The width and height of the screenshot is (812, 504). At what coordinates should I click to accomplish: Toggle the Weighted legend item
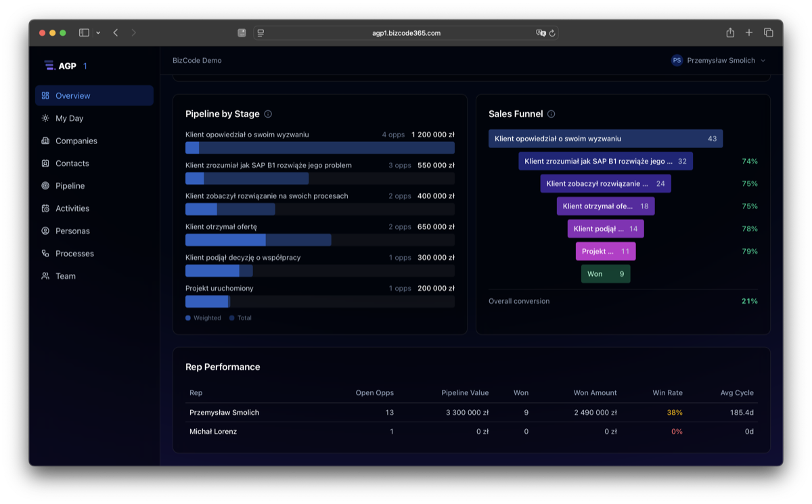pyautogui.click(x=203, y=317)
